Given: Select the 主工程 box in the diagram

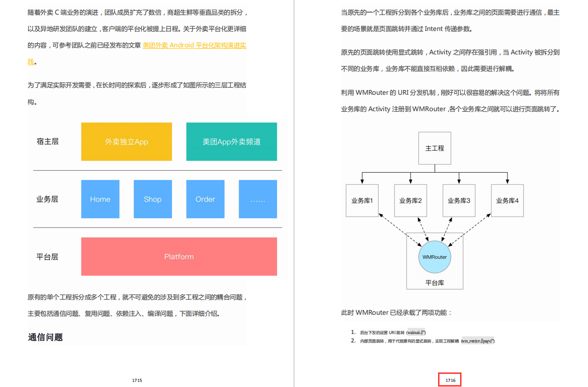Looking at the screenshot, I should click(434, 148).
